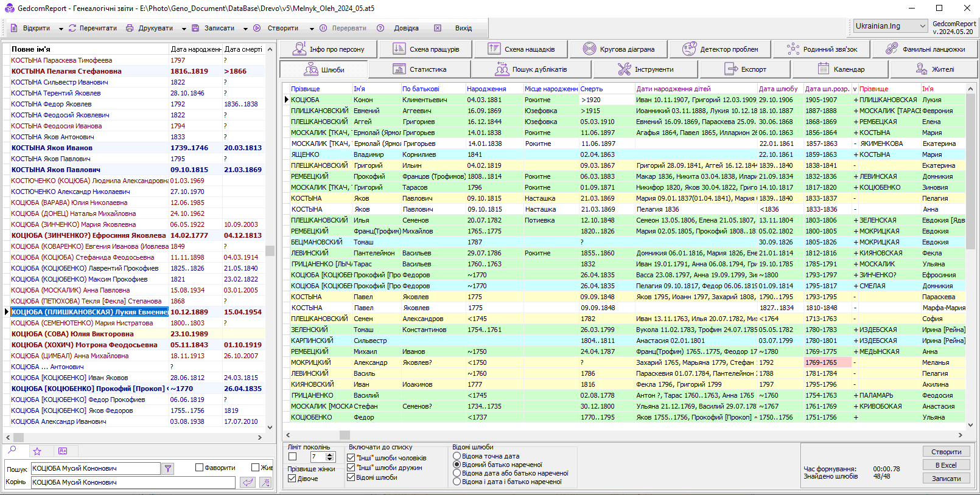Viewport: 980px width, 495px height.
Task: Enable the Фаворити checkbox
Action: coord(199,468)
